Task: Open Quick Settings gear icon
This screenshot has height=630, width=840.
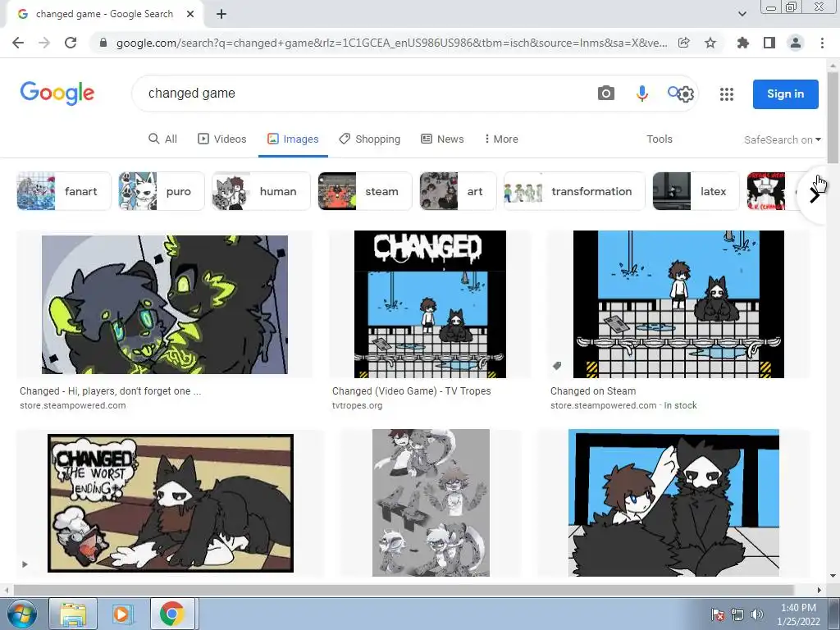Action: (687, 94)
